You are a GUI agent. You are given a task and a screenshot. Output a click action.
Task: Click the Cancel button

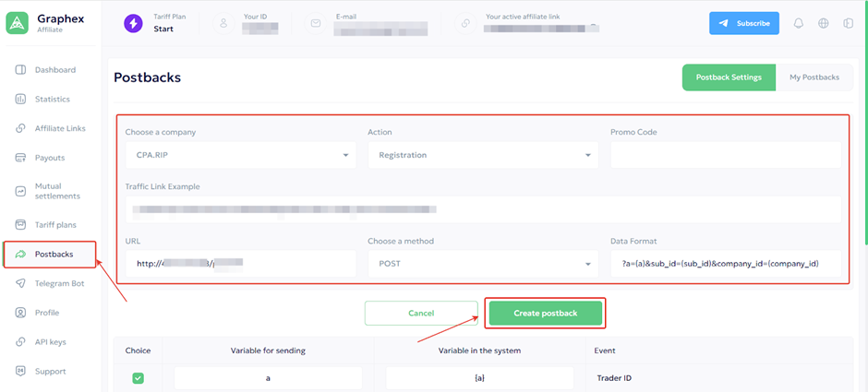tap(421, 314)
